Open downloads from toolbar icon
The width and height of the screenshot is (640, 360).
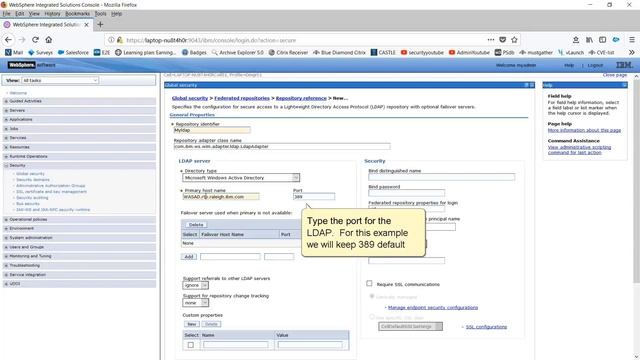pos(576,40)
